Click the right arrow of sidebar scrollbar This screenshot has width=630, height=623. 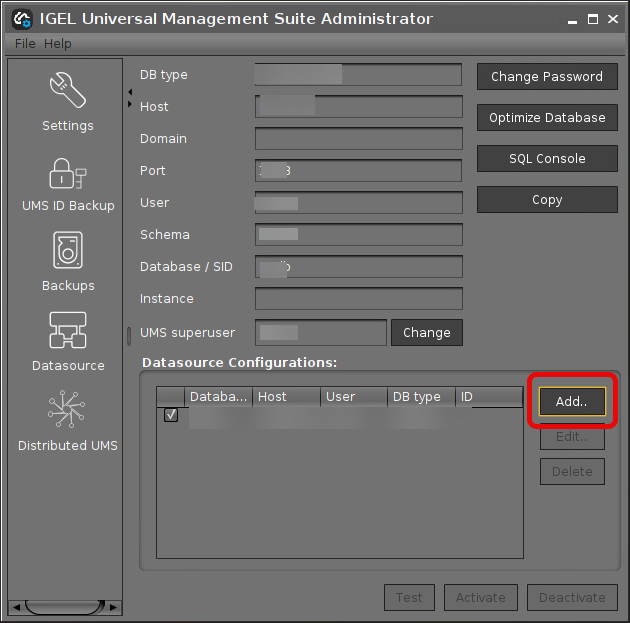113,607
